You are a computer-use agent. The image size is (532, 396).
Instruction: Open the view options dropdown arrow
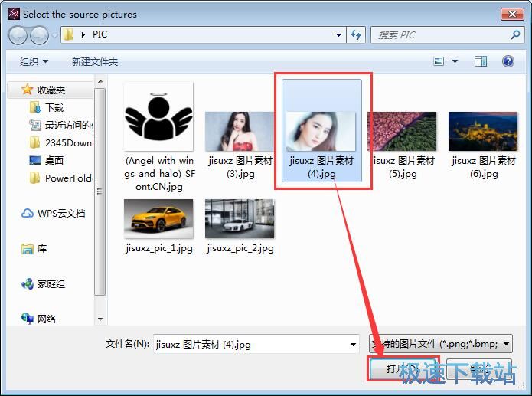click(455, 61)
